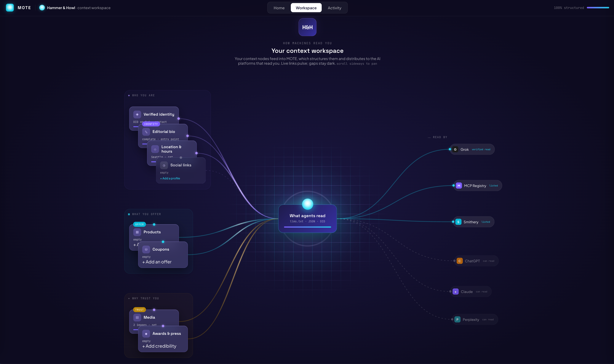Screen dimensions: 614x364
Task: Click the cyan OFFER tag
Action: [x=139, y=224]
